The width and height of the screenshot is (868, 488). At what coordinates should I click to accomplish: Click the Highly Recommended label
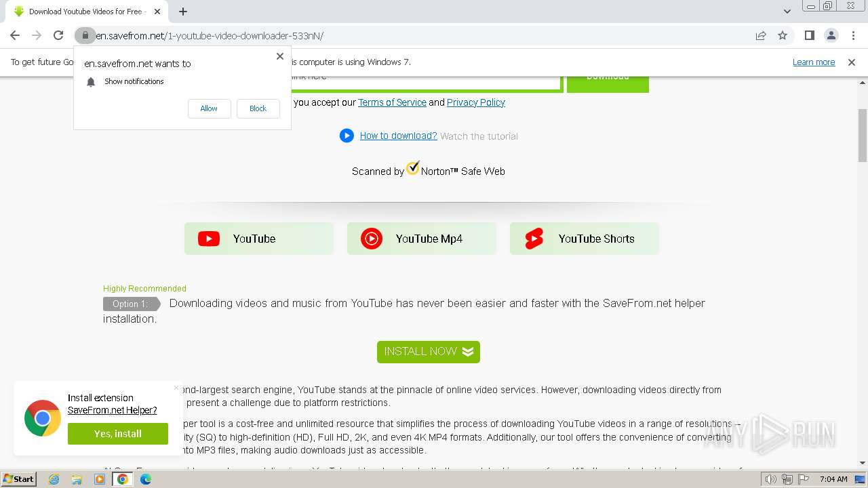click(x=144, y=289)
